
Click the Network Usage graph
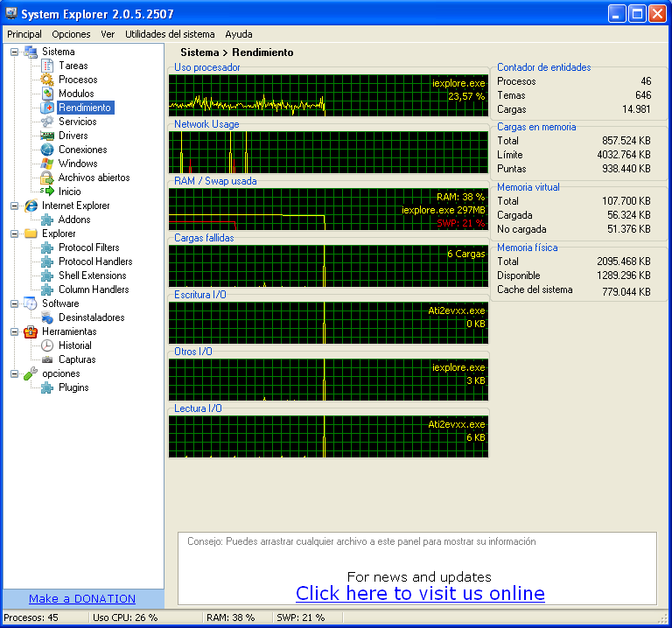(328, 152)
